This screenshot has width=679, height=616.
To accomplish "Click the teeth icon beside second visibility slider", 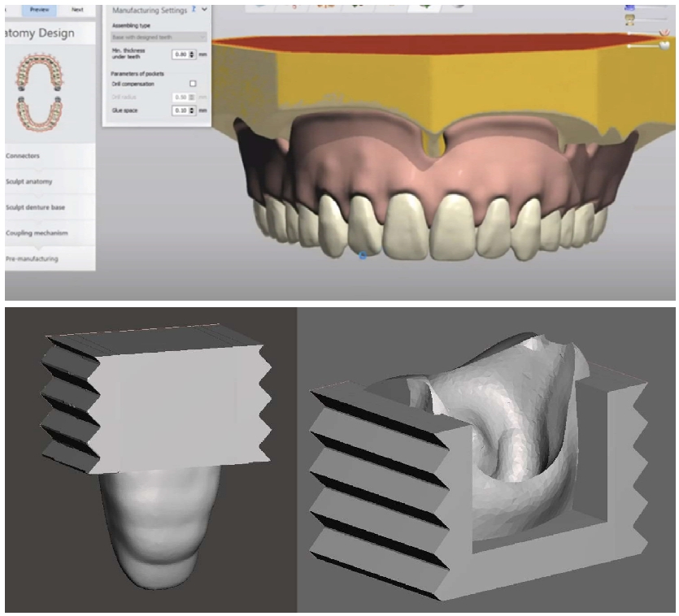I will [629, 20].
